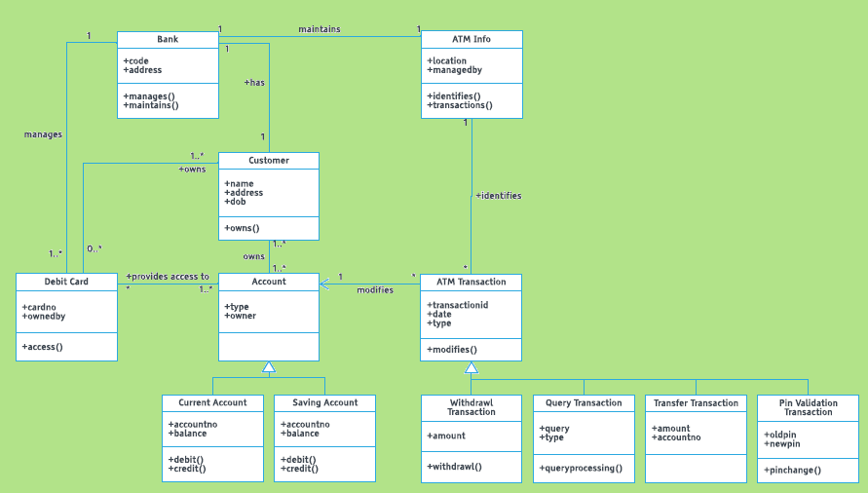Click the arrowhead pointing into Account box
This screenshot has width=868, height=493.
click(325, 284)
